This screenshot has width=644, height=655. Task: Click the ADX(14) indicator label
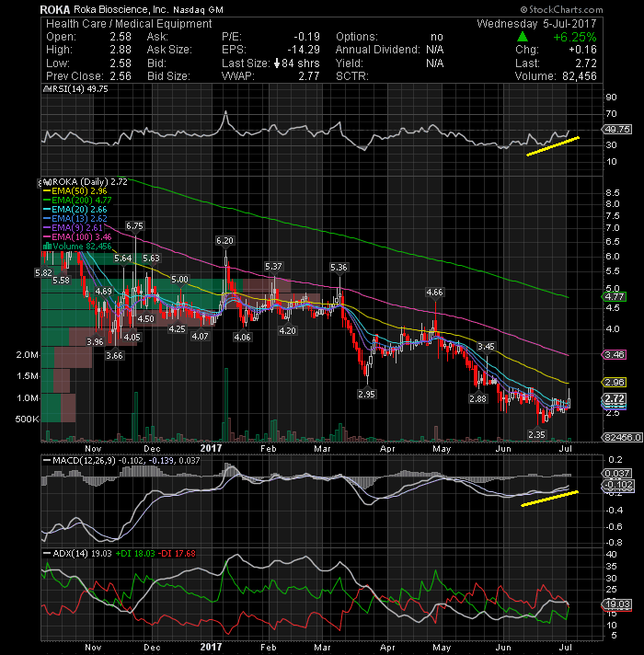click(70, 554)
